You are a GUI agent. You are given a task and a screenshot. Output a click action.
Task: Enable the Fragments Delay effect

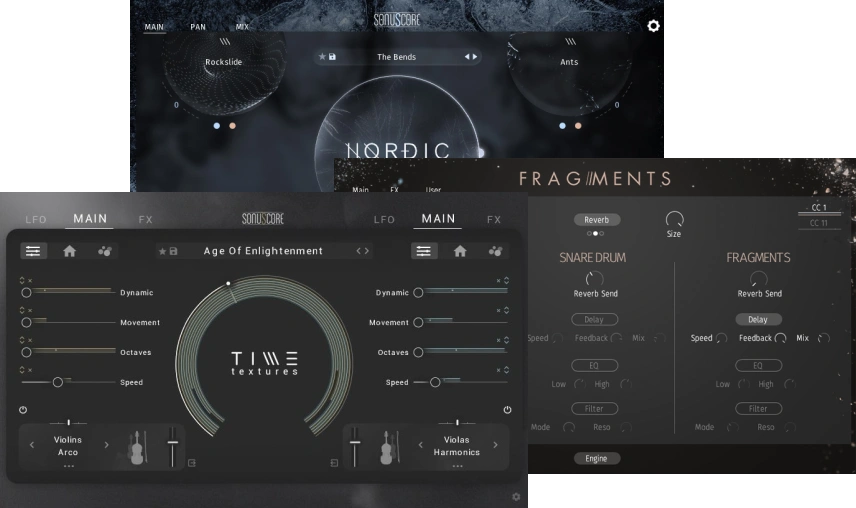click(758, 320)
